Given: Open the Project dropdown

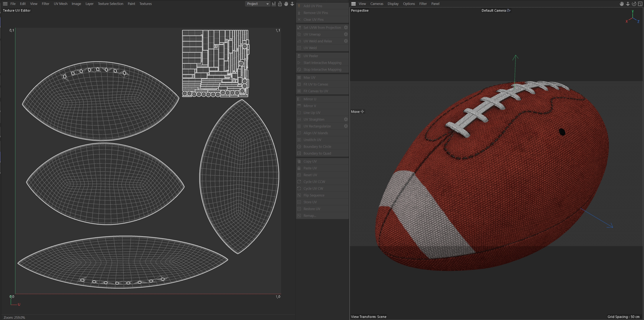Looking at the screenshot, I should pyautogui.click(x=257, y=4).
